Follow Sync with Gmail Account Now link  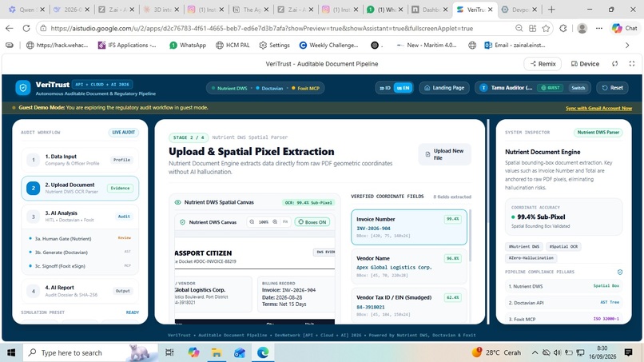(598, 108)
